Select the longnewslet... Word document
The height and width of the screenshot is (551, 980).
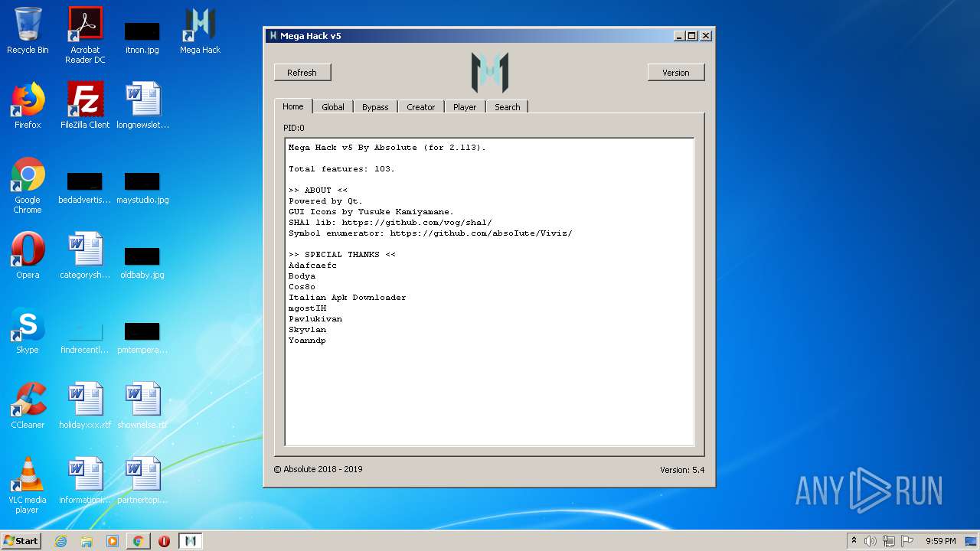tap(142, 105)
